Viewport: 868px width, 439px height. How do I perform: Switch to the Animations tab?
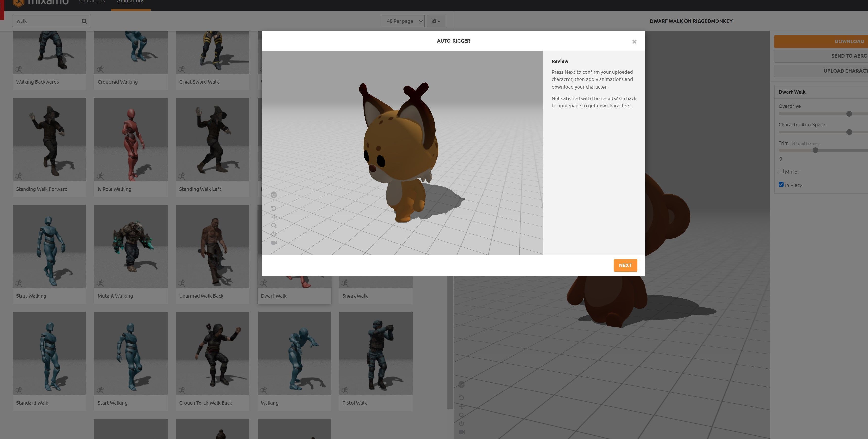click(x=130, y=2)
